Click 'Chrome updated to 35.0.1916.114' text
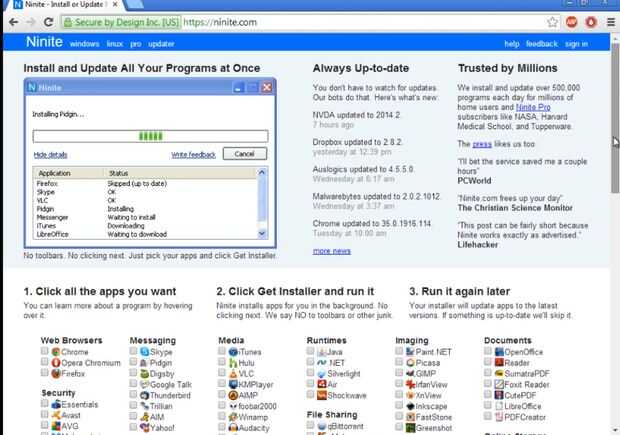Viewport: 620px width, 435px height. click(x=372, y=223)
